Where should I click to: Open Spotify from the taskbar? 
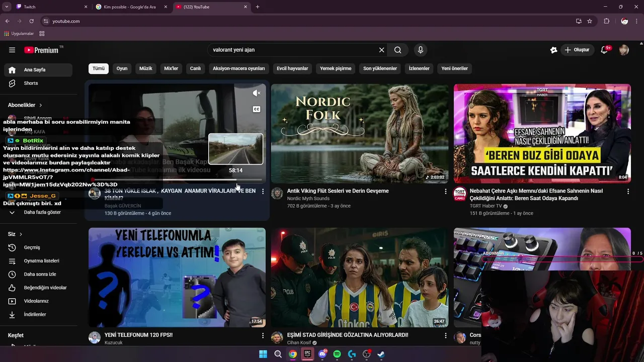[337, 354]
